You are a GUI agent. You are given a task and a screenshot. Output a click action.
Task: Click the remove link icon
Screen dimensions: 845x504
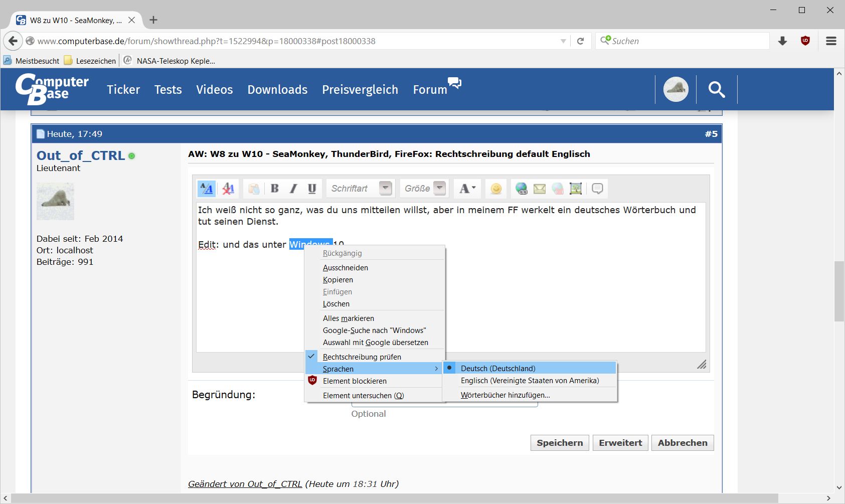[x=558, y=189]
